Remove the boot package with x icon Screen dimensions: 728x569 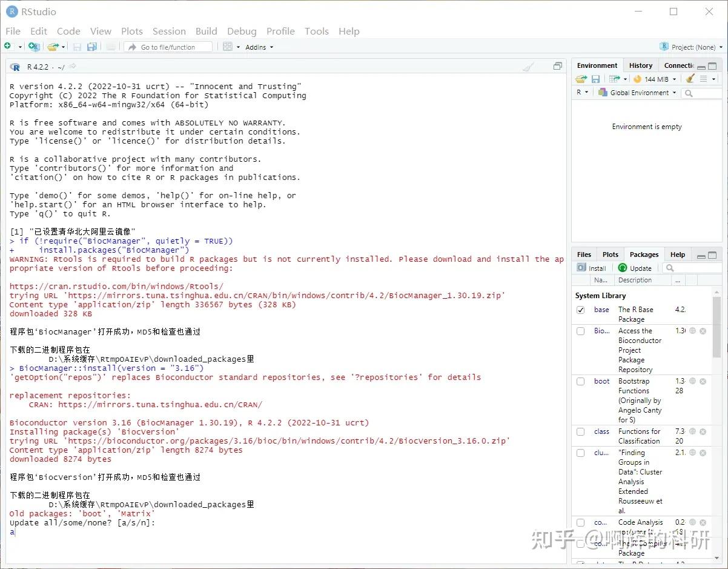(703, 381)
